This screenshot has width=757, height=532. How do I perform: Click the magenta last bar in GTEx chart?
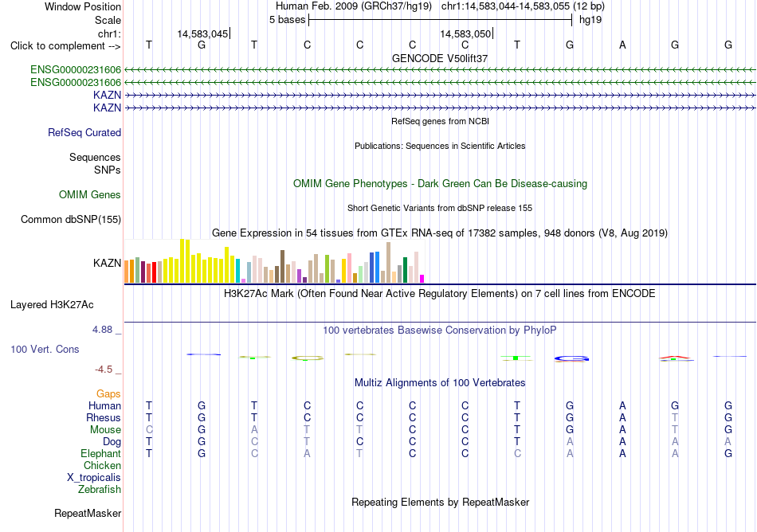pyautogui.click(x=422, y=278)
